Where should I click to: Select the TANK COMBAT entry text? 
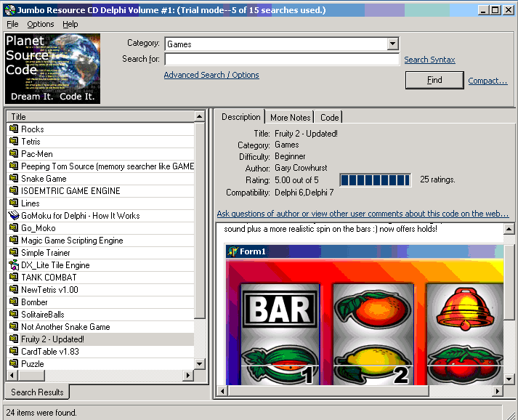49,278
